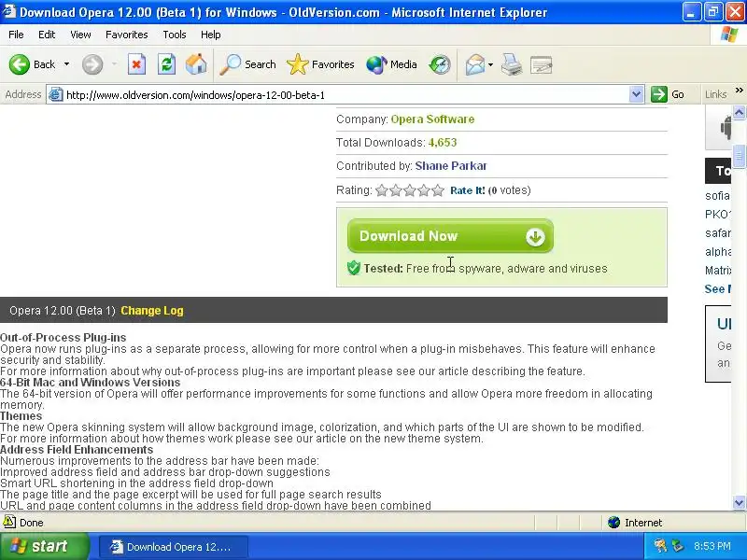The width and height of the screenshot is (747, 560).
Task: Open the Back history dropdown arrow
Action: coord(66,64)
